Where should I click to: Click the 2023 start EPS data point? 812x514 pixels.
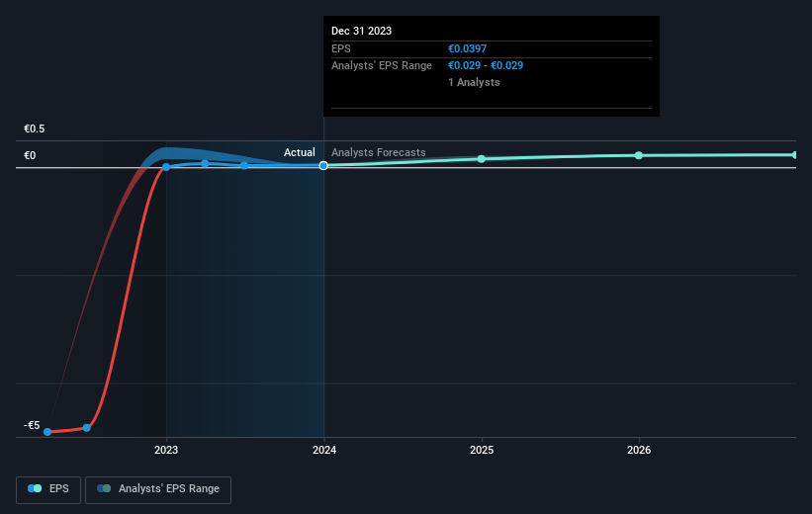[166, 167]
